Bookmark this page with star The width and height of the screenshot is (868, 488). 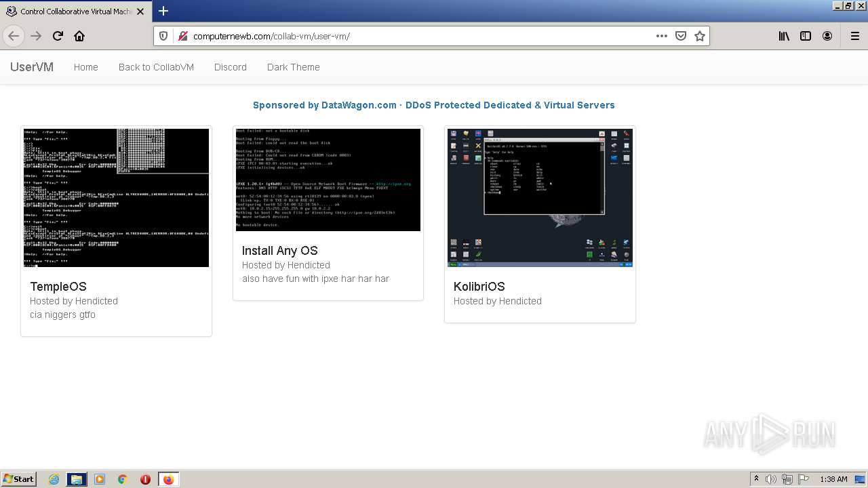click(700, 36)
